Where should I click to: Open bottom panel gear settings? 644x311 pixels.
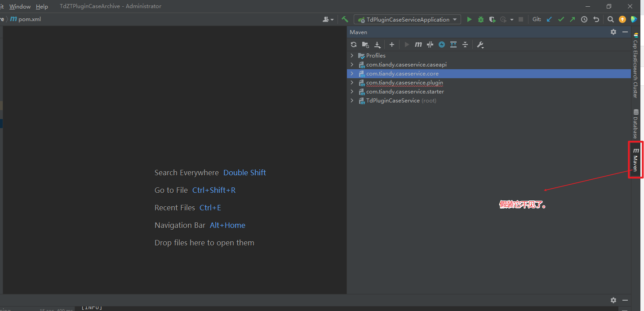(613, 300)
